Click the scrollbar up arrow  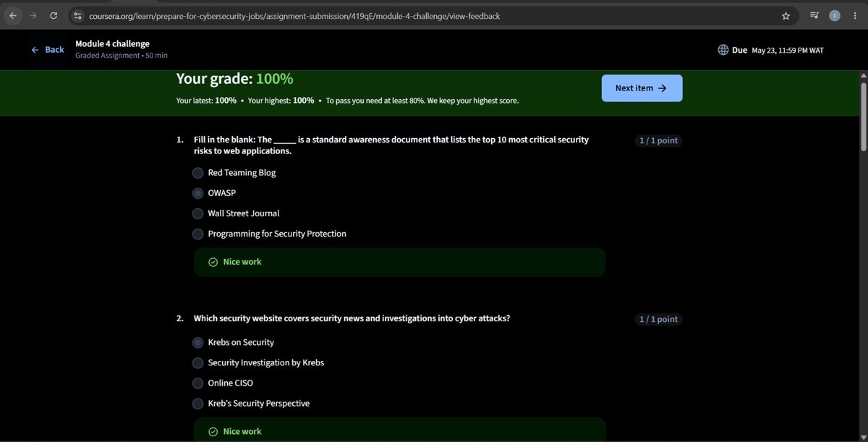click(x=863, y=75)
